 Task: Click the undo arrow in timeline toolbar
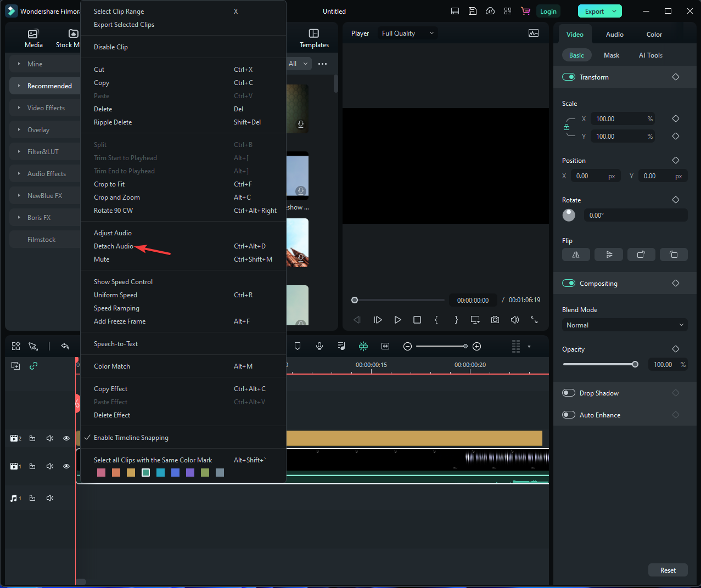tap(65, 346)
